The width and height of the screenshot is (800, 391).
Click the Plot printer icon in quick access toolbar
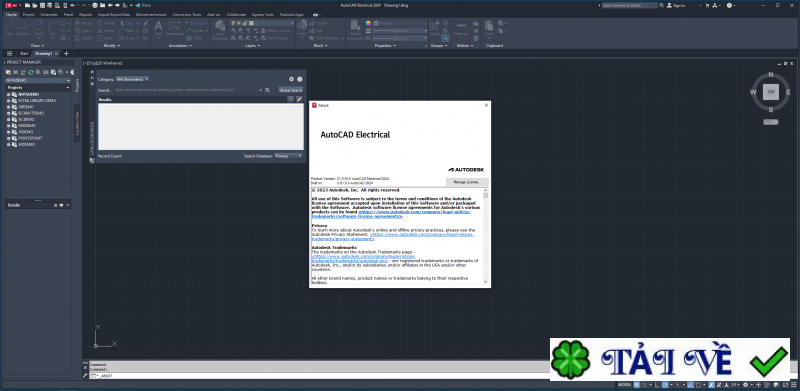[x=95, y=5]
